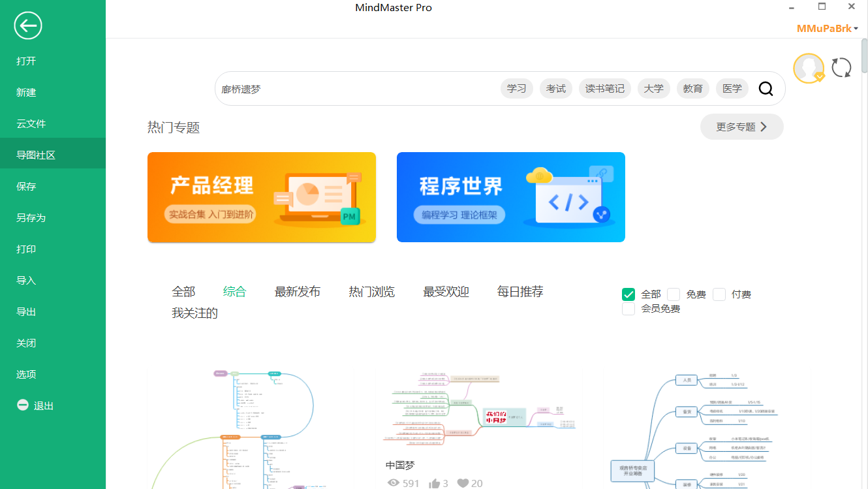Image resolution: width=868 pixels, height=489 pixels.
Task: Tick the 付费 filter checkbox
Action: (719, 294)
